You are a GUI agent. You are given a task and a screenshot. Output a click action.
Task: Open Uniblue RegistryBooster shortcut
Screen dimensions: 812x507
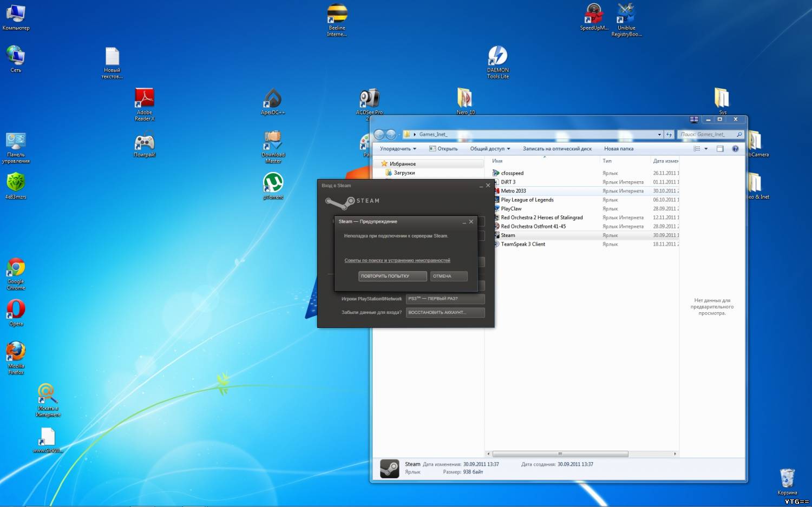(x=626, y=20)
